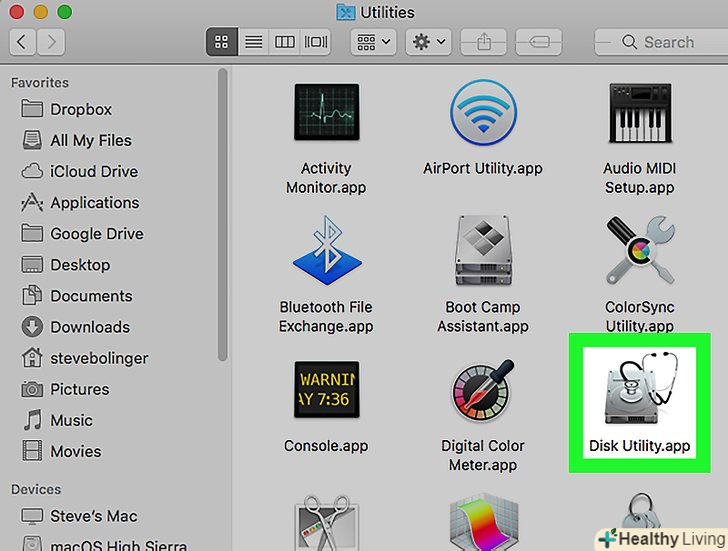
Task: Open the Action gear dropdown menu
Action: click(x=429, y=42)
